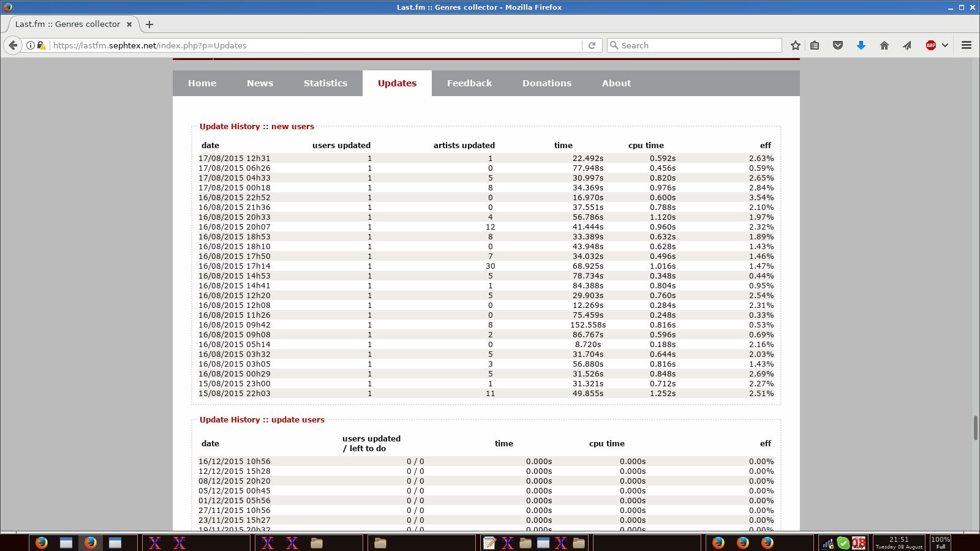980x551 pixels.
Task: Click the back navigation arrow
Action: (13, 45)
